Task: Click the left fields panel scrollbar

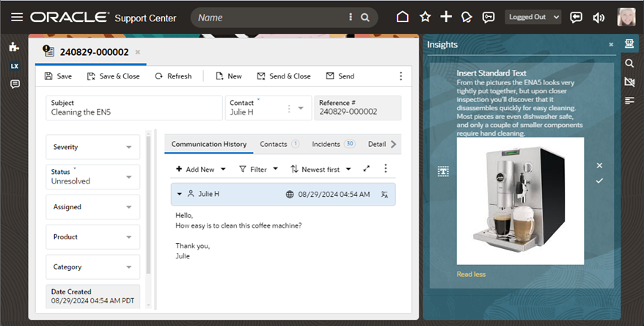Action: click(x=148, y=206)
